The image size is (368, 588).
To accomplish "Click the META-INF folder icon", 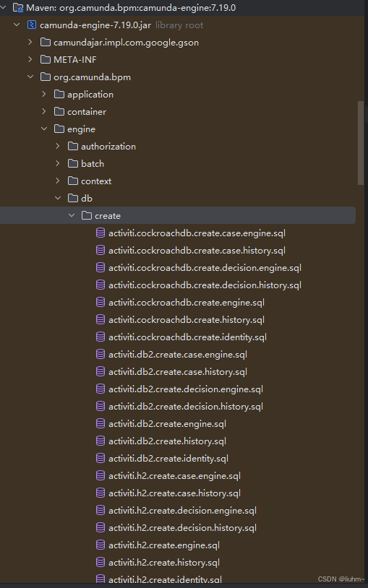I will point(46,60).
